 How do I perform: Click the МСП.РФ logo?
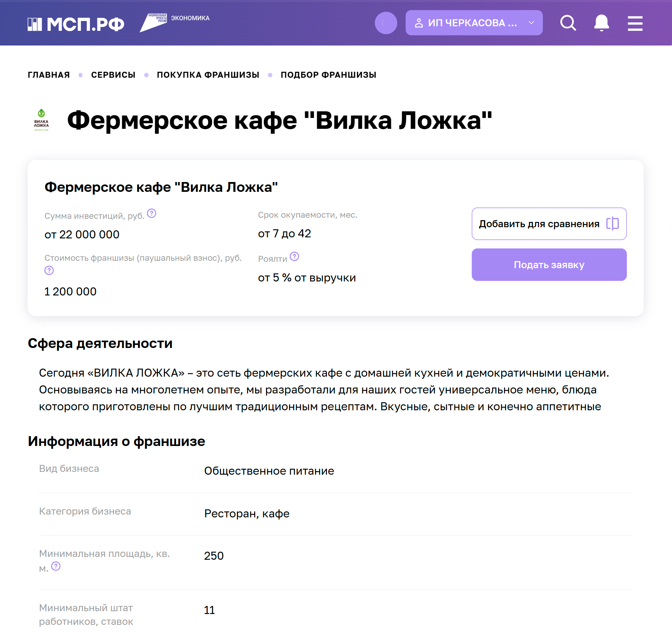click(x=76, y=24)
